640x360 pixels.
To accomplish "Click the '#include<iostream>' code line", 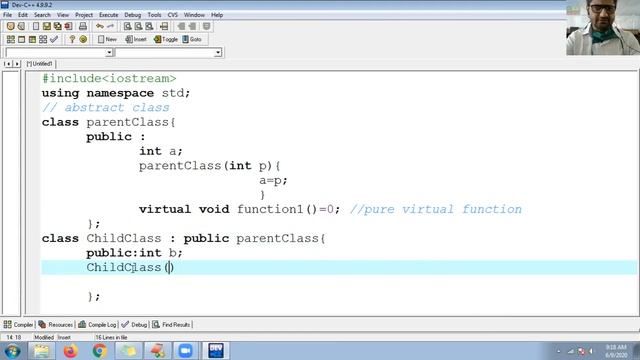I will pos(109,78).
